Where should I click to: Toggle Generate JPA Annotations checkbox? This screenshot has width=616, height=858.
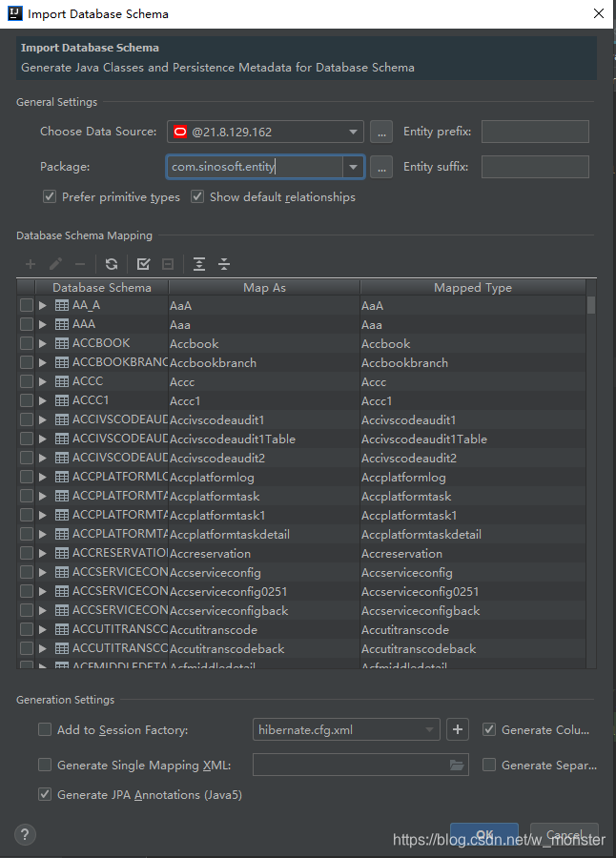(x=45, y=794)
